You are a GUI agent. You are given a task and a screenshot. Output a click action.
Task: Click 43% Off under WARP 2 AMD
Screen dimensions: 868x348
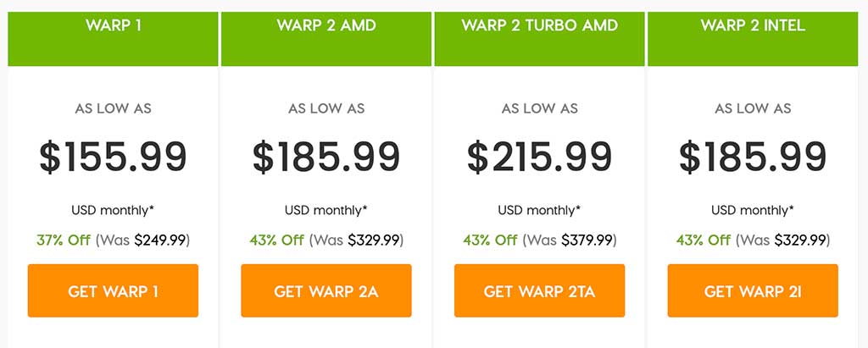276,240
